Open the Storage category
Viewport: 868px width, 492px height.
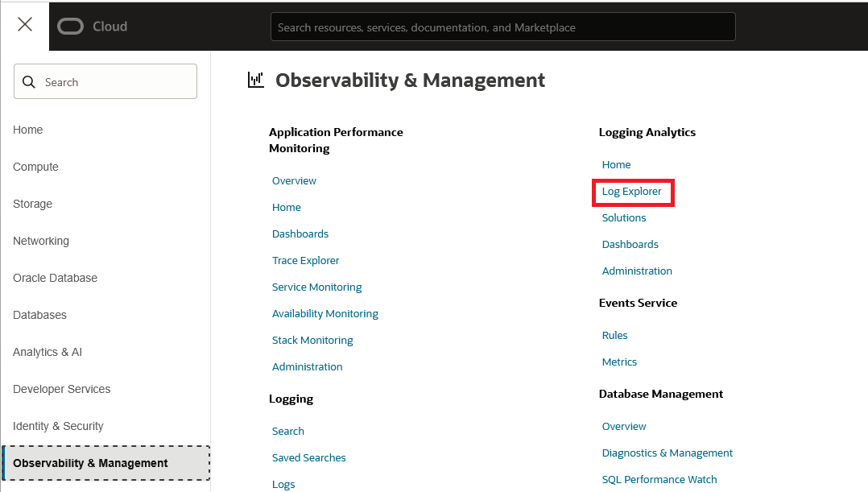tap(33, 204)
